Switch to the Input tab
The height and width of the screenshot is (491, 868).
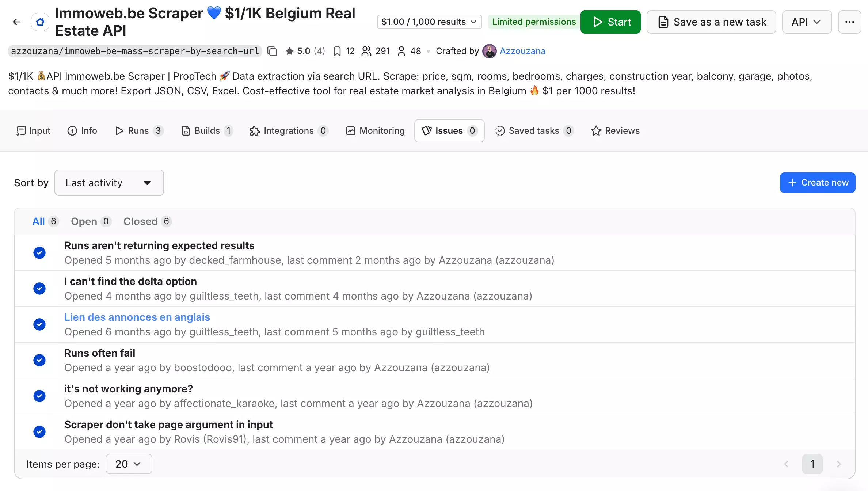[x=33, y=131]
